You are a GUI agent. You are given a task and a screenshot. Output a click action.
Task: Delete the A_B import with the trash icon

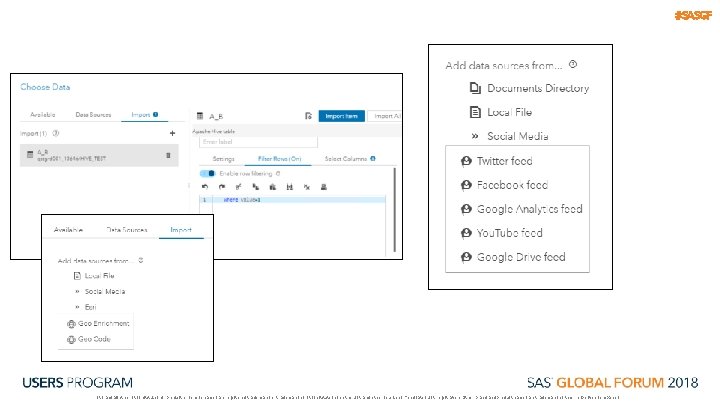coord(168,155)
